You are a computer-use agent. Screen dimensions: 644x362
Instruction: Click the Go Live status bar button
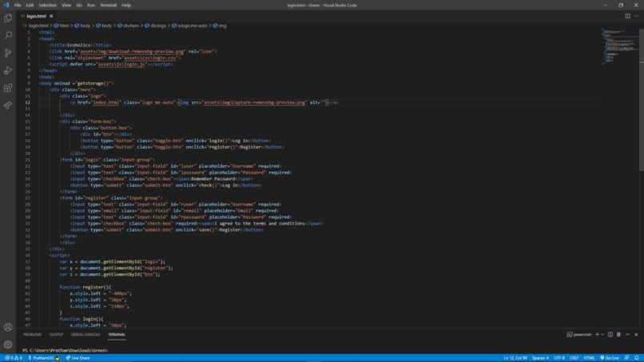[610, 358]
